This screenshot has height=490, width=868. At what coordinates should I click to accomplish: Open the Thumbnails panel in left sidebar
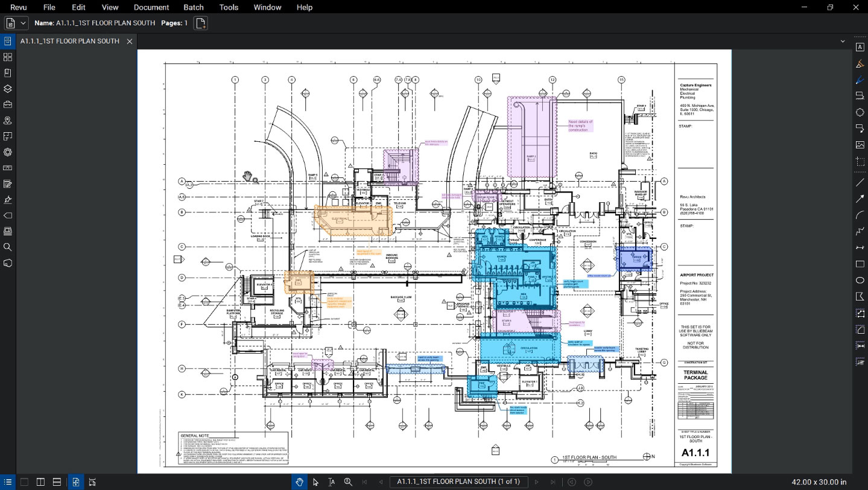(8, 57)
